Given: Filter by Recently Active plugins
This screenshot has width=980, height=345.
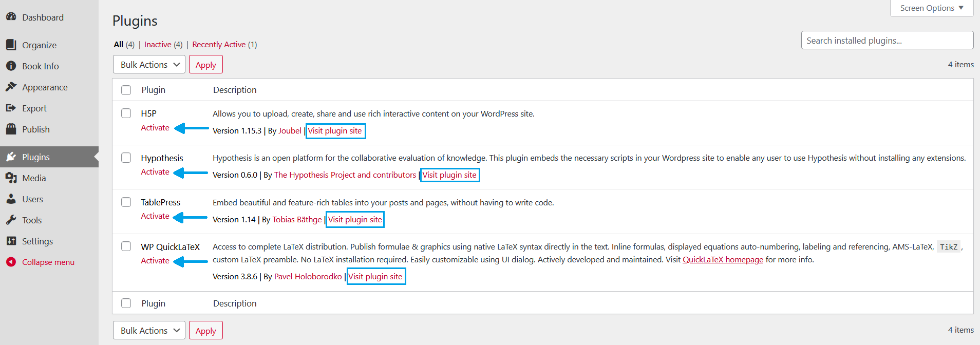Looking at the screenshot, I should 219,45.
